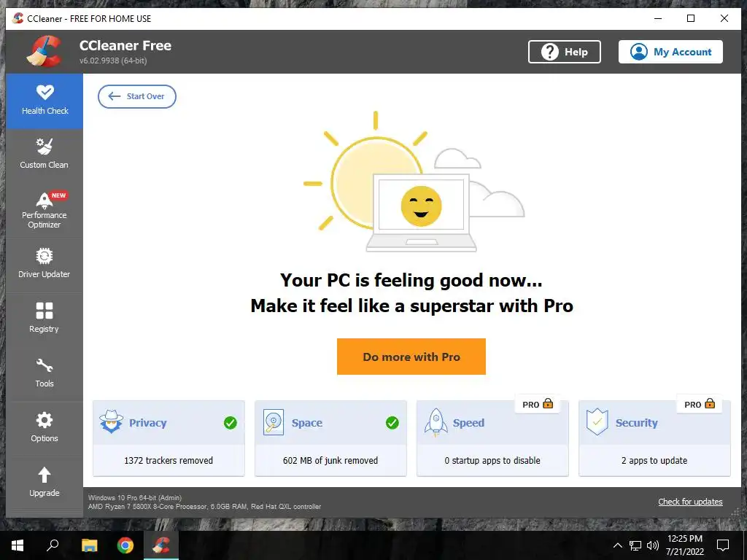Open the network tray icon
Viewport: 747px width, 560px height.
635,545
